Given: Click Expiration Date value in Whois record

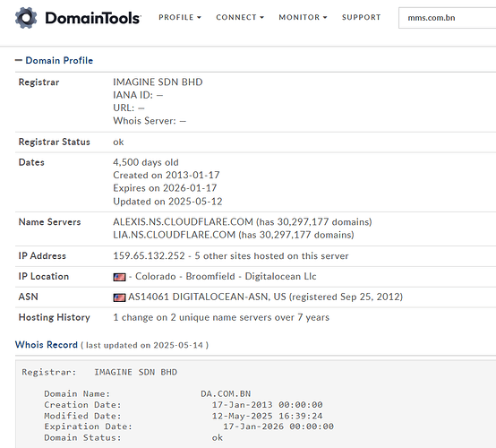Looking at the screenshot, I should coord(278,426).
